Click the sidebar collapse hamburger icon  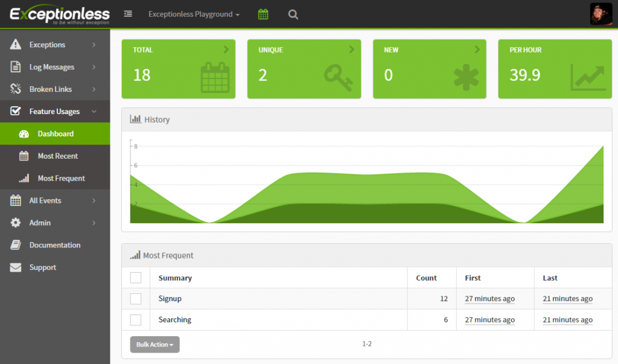pos(128,14)
